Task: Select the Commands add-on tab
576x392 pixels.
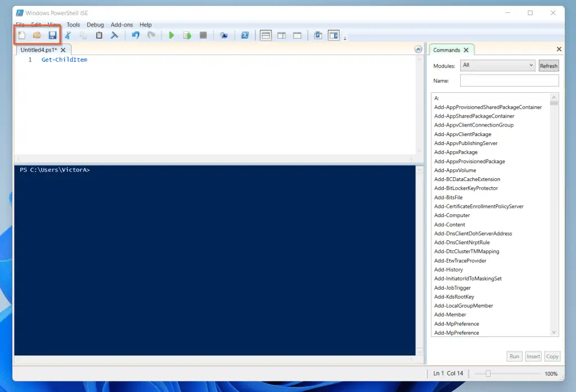Action: pyautogui.click(x=446, y=50)
